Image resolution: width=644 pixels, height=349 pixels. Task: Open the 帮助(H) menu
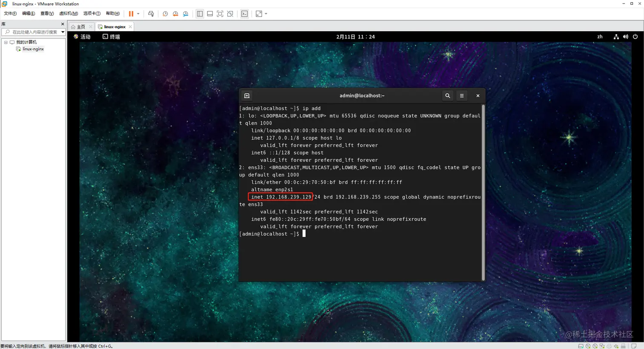coord(112,14)
